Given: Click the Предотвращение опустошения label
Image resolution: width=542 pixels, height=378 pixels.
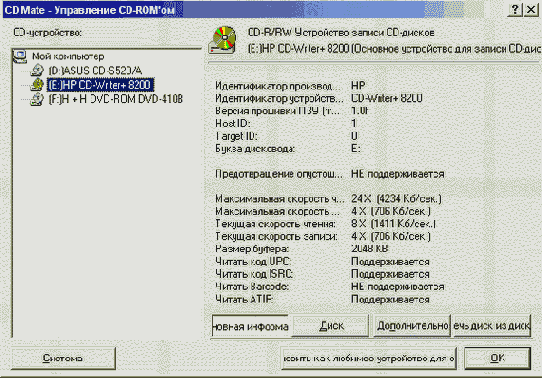Looking at the screenshot, I should click(279, 174).
